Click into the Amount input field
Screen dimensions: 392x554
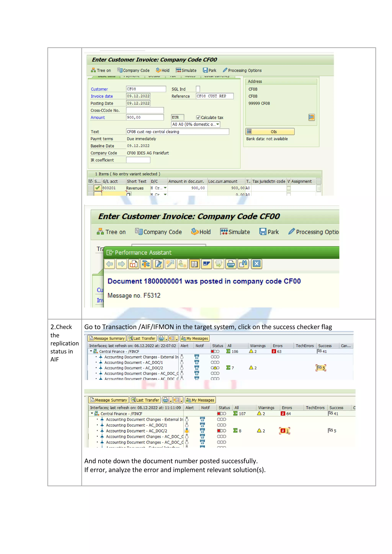[145, 117]
